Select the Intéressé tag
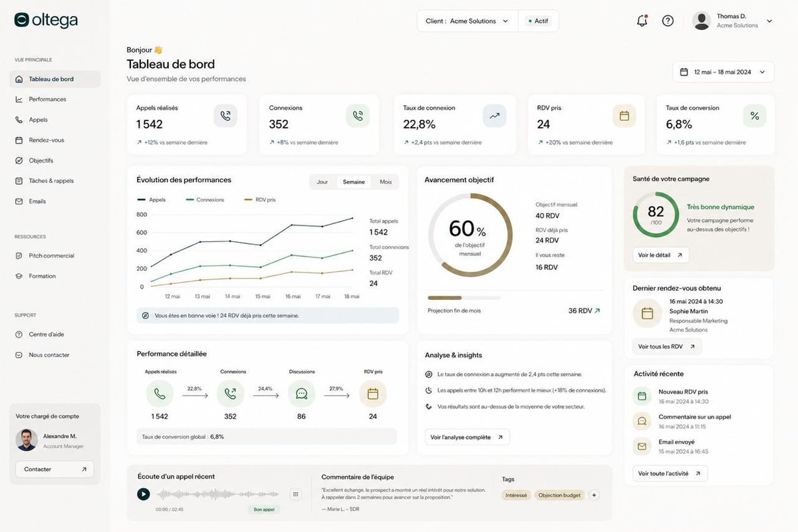The height and width of the screenshot is (532, 798). 516,495
